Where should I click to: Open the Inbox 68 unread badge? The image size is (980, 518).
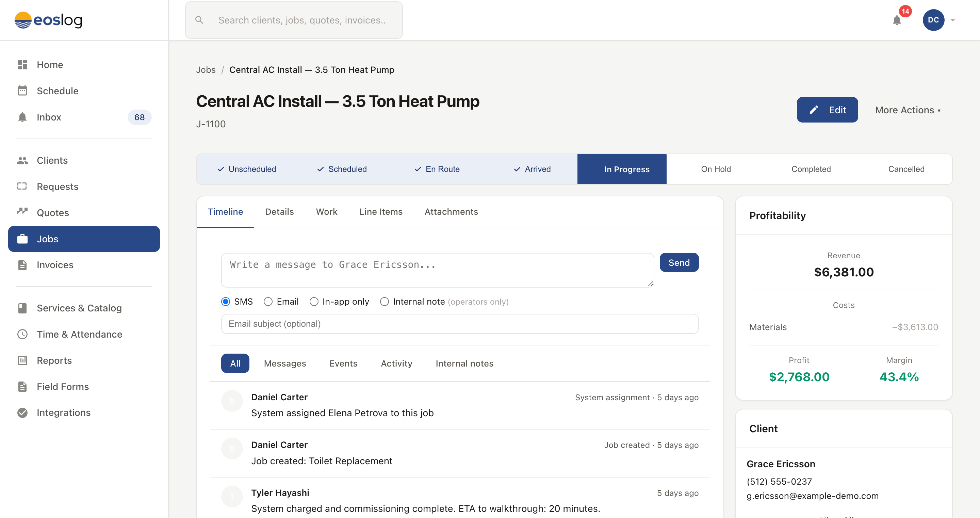[139, 117]
